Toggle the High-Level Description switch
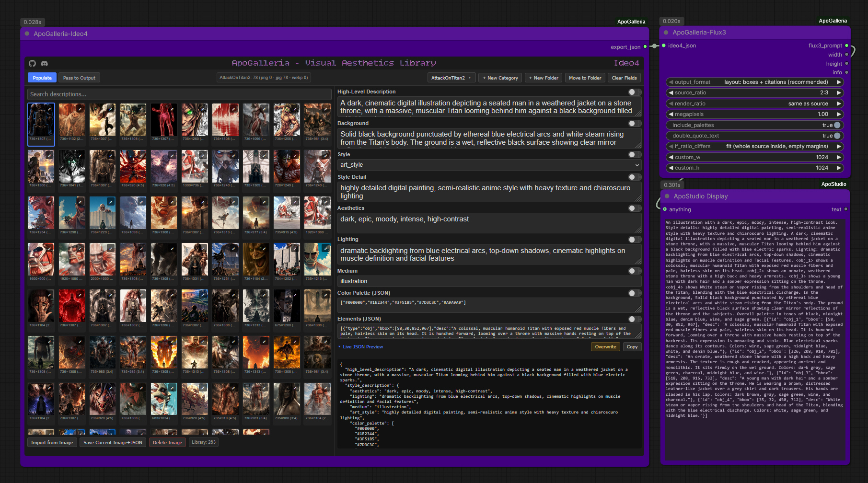Screen dimensions: 868x483 click(635, 92)
